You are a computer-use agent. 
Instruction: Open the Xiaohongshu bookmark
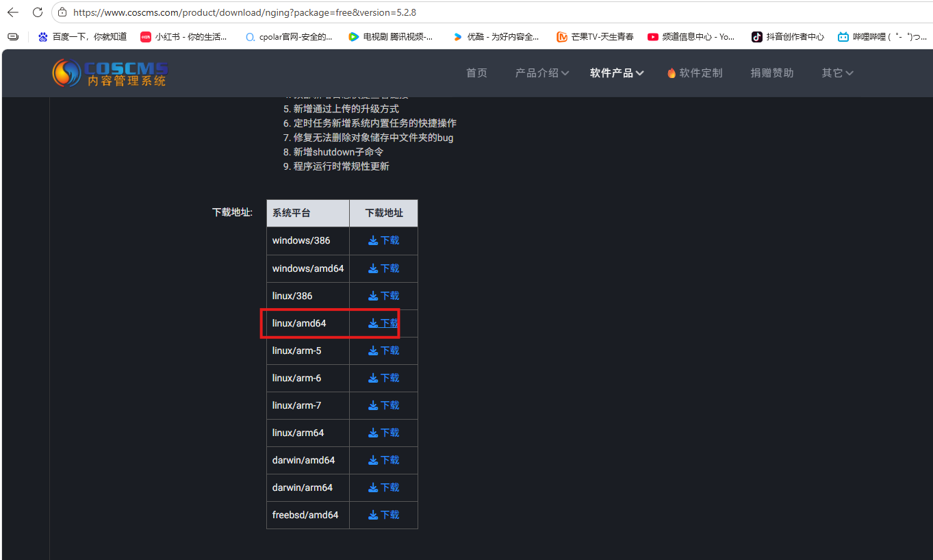pyautogui.click(x=183, y=37)
